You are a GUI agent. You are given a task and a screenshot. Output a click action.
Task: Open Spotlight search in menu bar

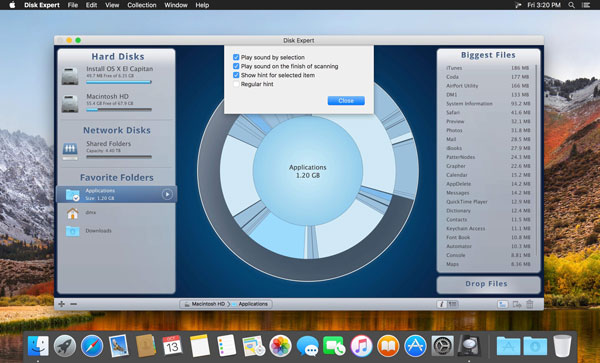571,5
